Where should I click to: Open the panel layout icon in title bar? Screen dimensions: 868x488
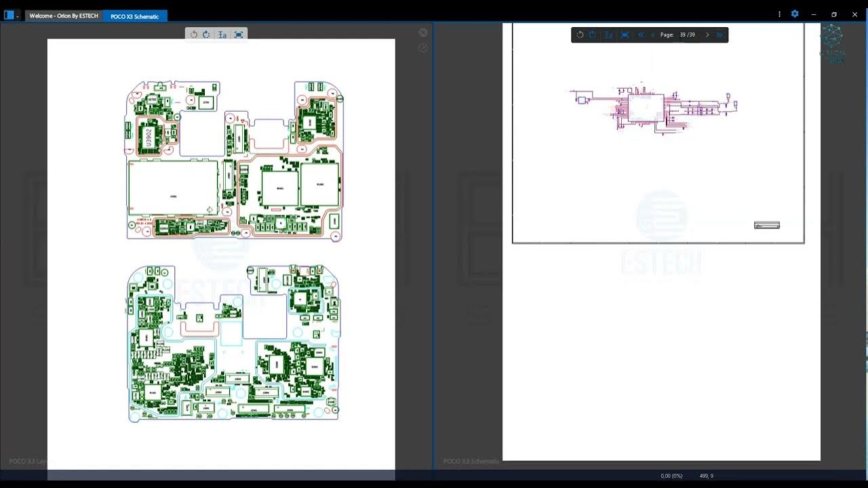[9, 15]
